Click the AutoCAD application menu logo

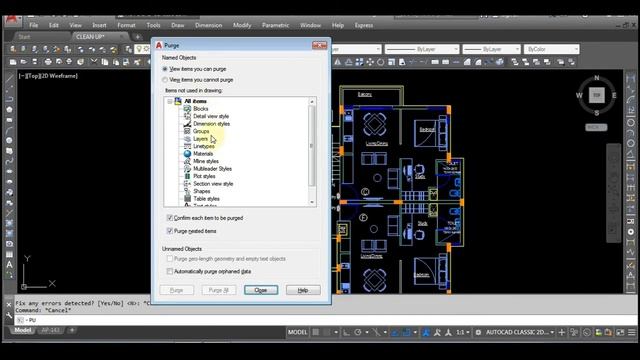[11, 20]
